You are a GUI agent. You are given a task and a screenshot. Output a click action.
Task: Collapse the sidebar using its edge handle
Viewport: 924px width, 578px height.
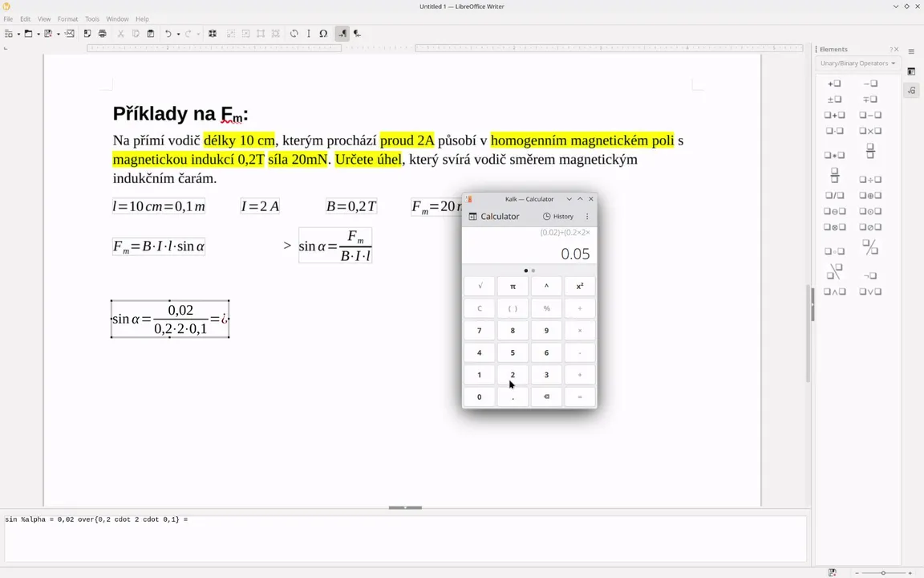tap(813, 304)
